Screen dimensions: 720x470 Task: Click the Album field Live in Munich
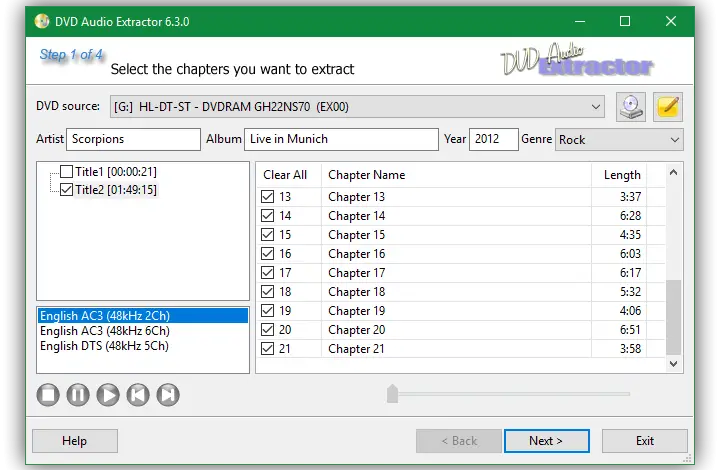(341, 139)
